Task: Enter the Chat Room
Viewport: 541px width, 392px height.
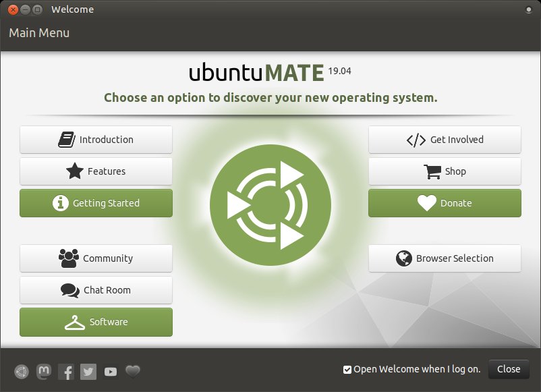Action: pyautogui.click(x=96, y=290)
